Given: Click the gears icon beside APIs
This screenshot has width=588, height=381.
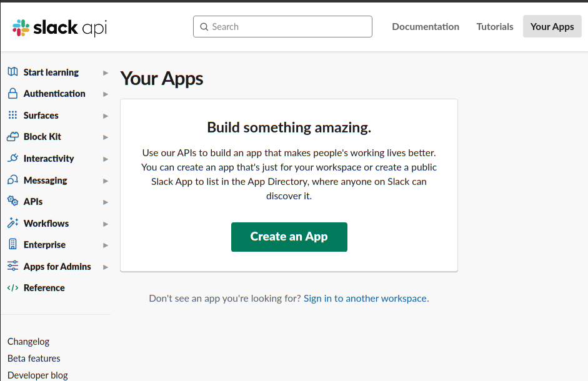Looking at the screenshot, I should pyautogui.click(x=12, y=201).
